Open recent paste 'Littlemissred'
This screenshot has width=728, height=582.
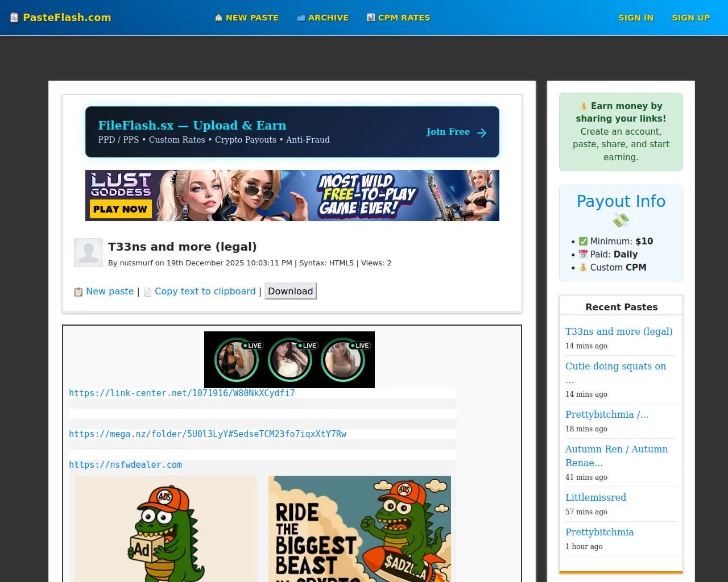click(x=595, y=497)
